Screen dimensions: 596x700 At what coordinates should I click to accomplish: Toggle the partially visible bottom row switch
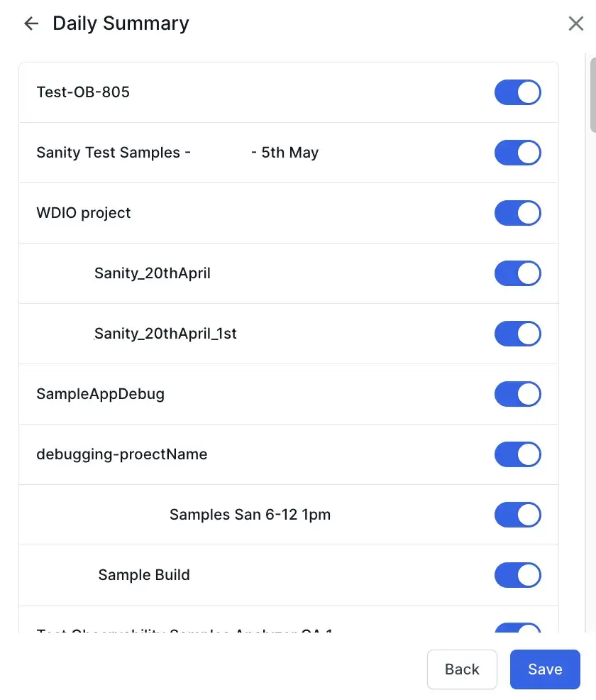(517, 628)
